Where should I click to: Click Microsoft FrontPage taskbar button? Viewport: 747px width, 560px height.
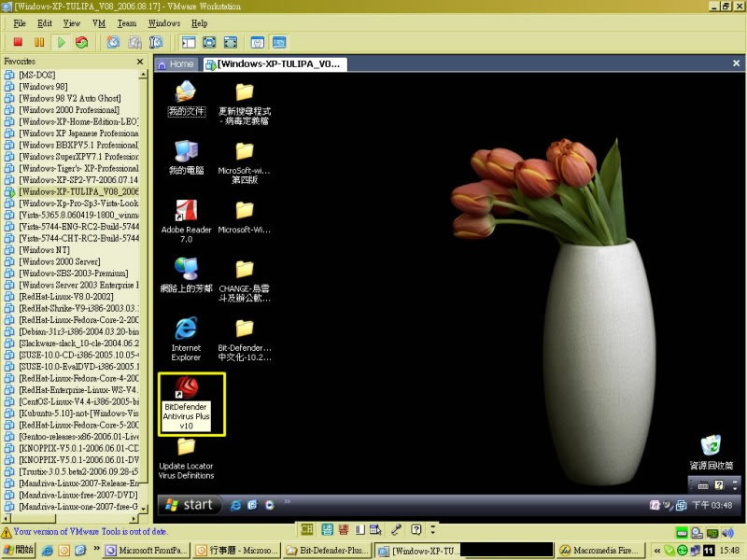coord(148,551)
